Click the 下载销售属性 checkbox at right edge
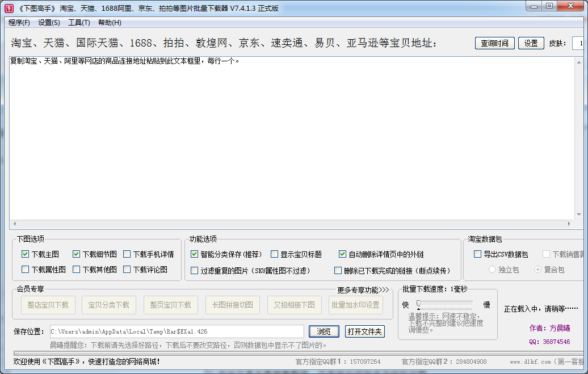588x374 pixels. [x=547, y=254]
